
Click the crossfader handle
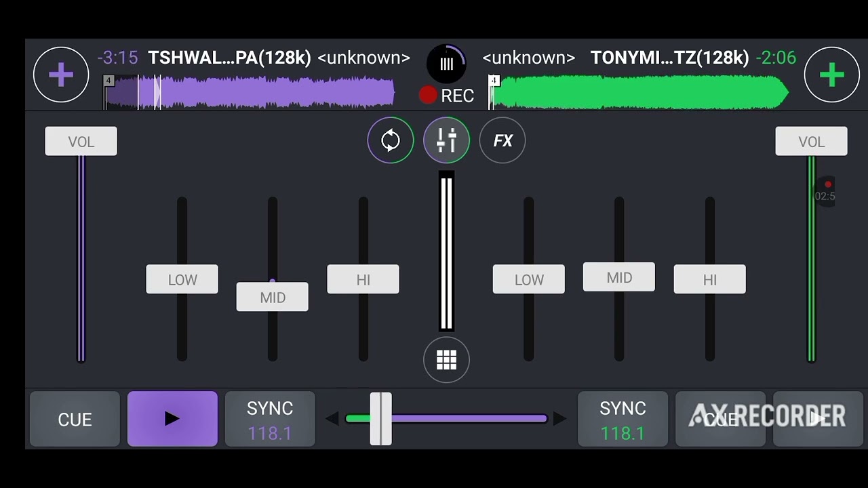point(380,419)
